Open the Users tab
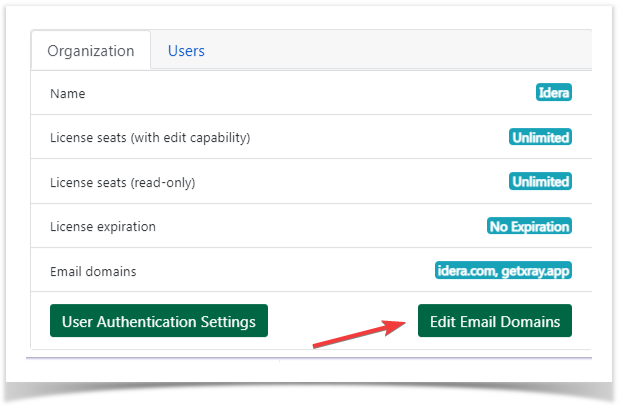 186,51
